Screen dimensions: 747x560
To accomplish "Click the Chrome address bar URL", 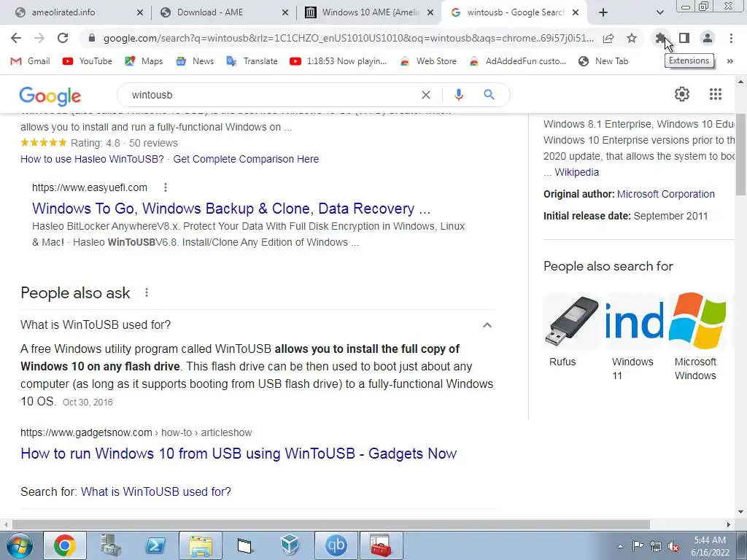I will click(x=348, y=38).
